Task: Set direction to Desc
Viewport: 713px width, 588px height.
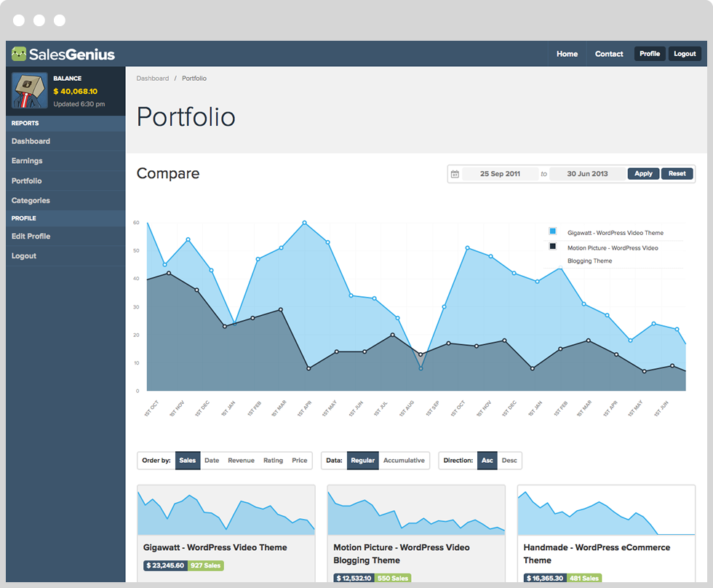Action: pyautogui.click(x=509, y=460)
